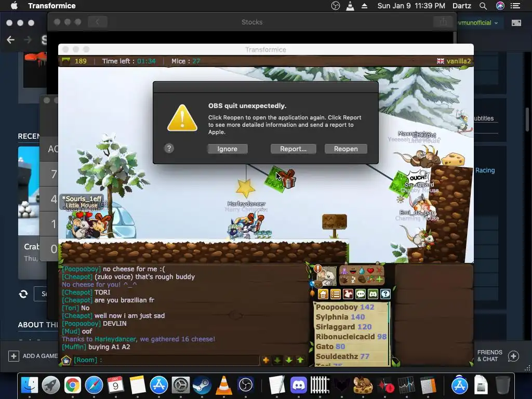532x399 pixels.
Task: Click the share button in Stocks window
Action: tap(443, 22)
